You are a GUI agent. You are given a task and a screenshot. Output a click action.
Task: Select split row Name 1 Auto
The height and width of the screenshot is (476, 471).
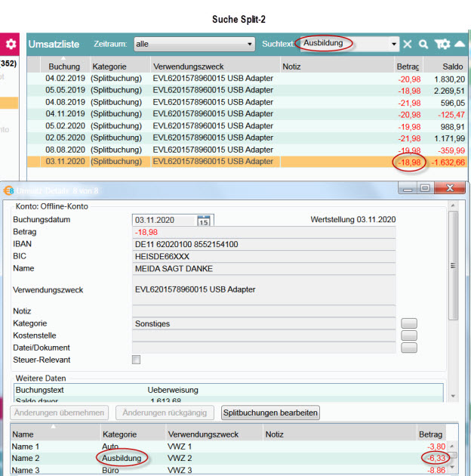tap(229, 447)
